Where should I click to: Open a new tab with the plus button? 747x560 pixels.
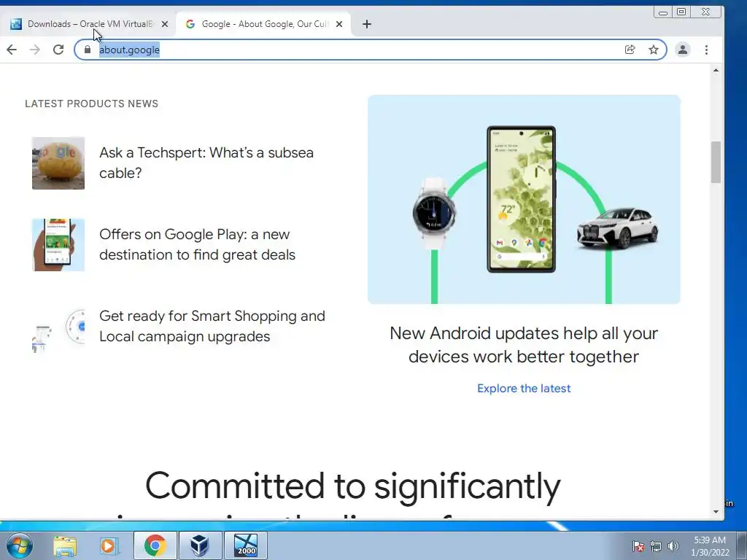[366, 24]
